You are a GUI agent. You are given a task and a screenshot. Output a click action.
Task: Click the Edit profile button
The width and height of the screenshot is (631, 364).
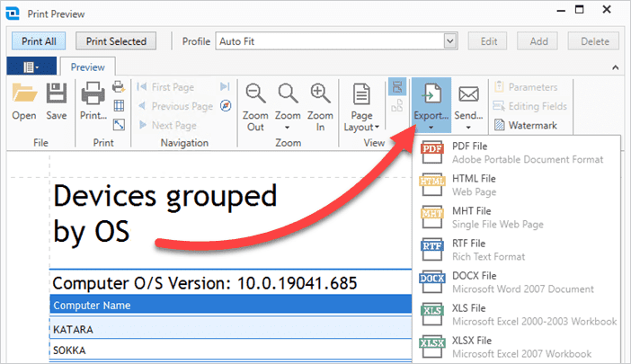(489, 41)
